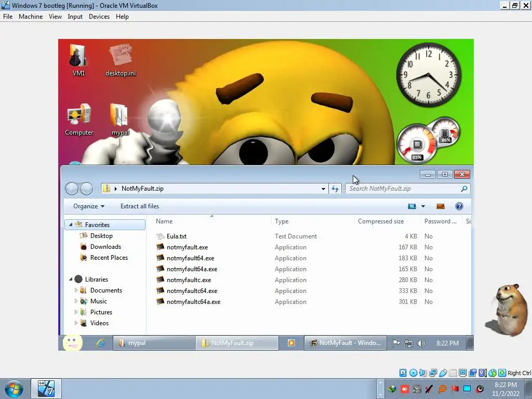Click the CPU meter gadget
Screen dimensions: 532x399
(417, 144)
